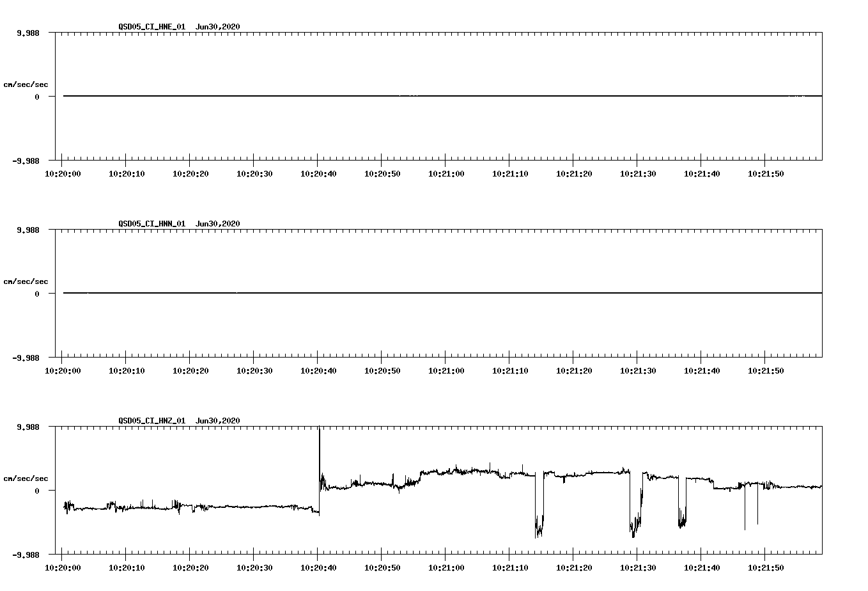Click the 10:20:10 time label under HNZ plot
868x591 pixels.
tap(127, 568)
